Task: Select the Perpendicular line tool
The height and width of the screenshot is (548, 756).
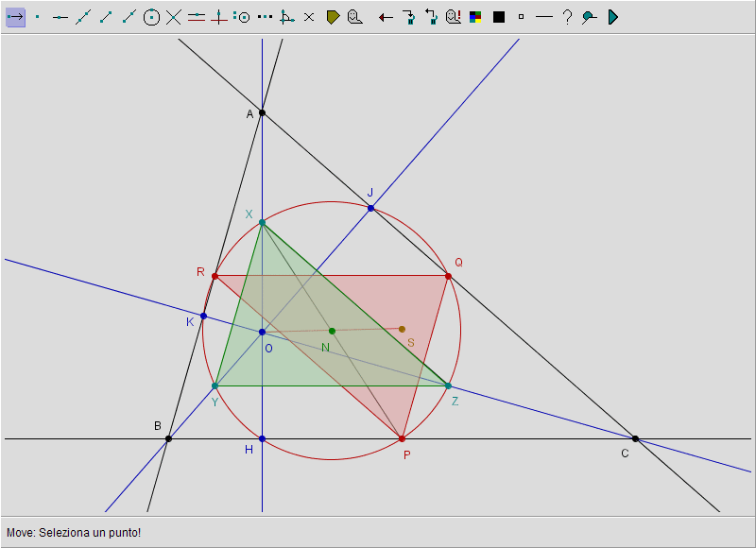Action: [x=219, y=17]
